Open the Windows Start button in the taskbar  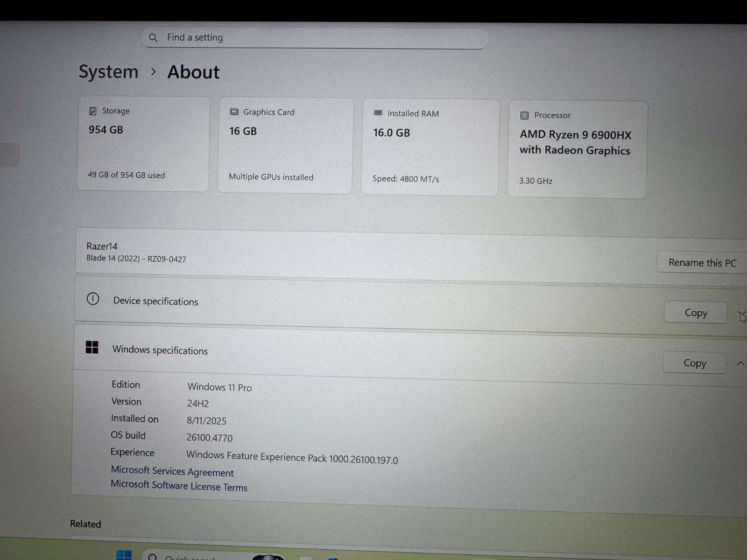click(124, 555)
